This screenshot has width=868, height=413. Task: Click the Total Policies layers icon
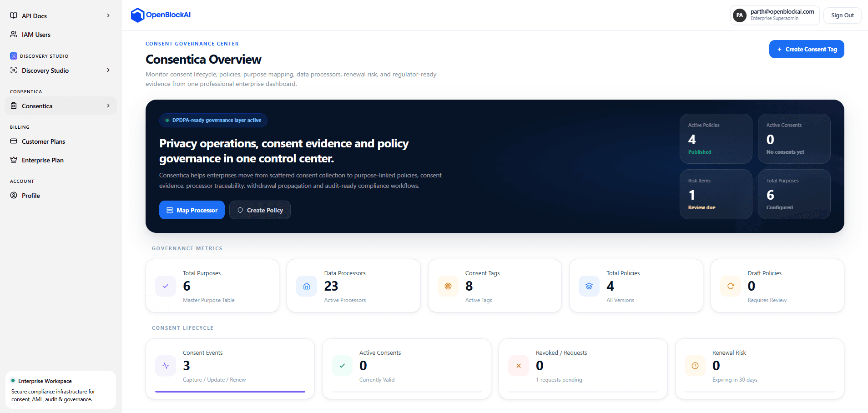coord(589,286)
